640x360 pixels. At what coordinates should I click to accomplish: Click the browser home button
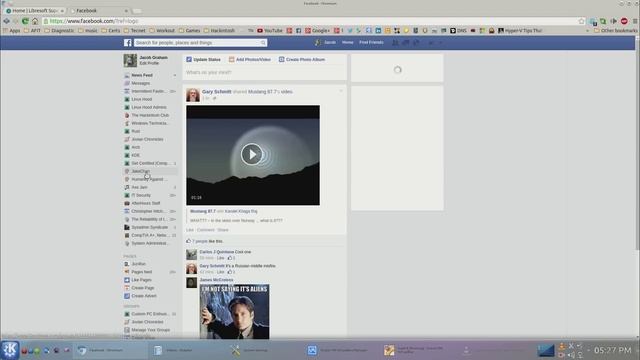click(35, 21)
